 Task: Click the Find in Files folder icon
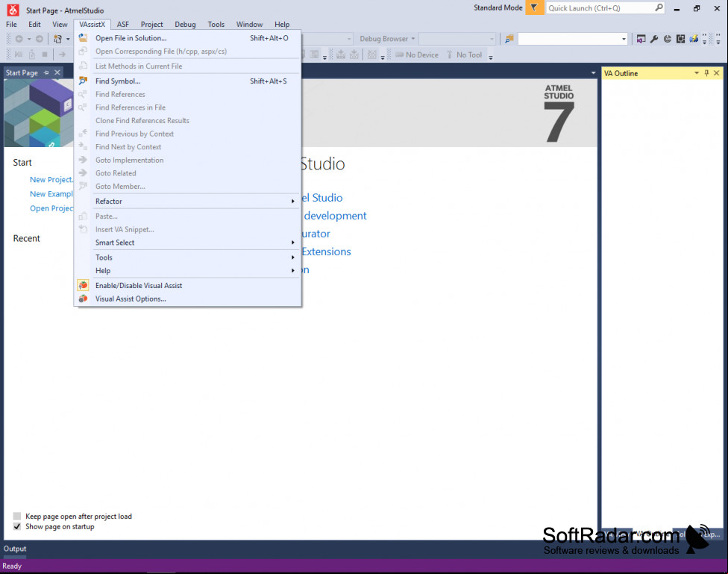click(x=509, y=39)
